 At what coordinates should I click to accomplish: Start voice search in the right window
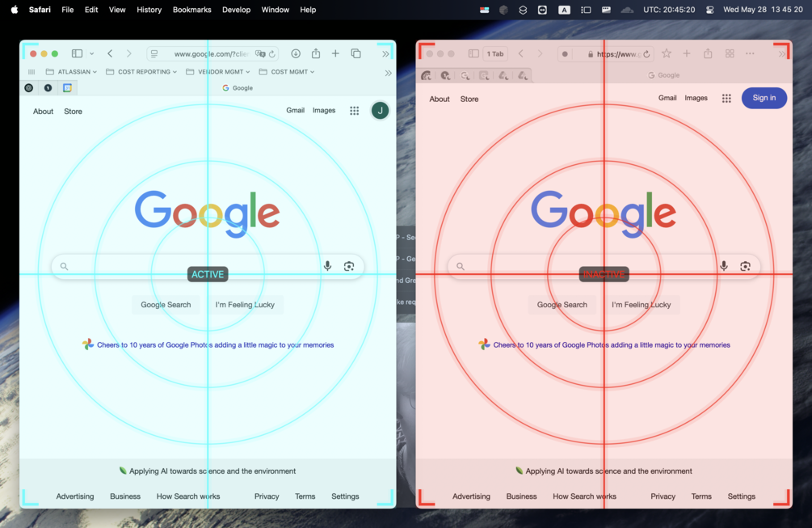tap(723, 266)
